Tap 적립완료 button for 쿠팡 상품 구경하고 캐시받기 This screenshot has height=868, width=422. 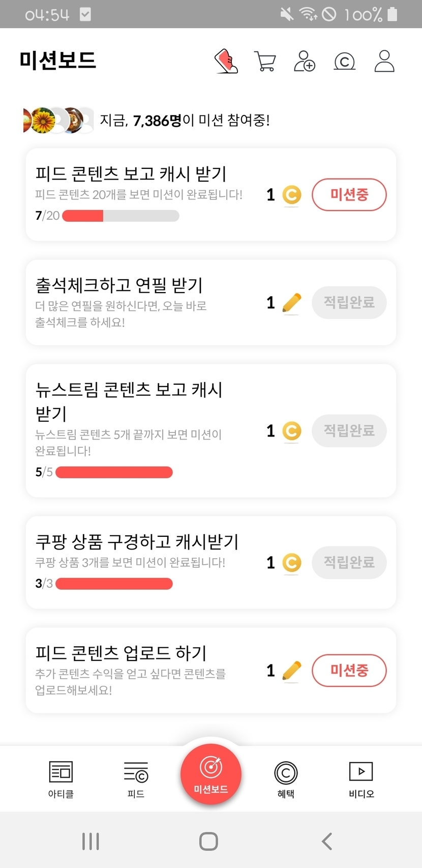coord(349,563)
